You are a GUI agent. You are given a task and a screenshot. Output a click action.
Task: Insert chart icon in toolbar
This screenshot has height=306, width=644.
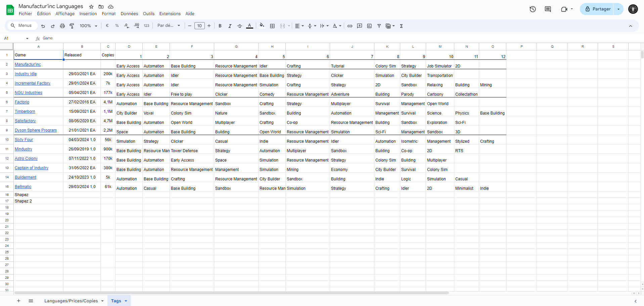(x=369, y=26)
